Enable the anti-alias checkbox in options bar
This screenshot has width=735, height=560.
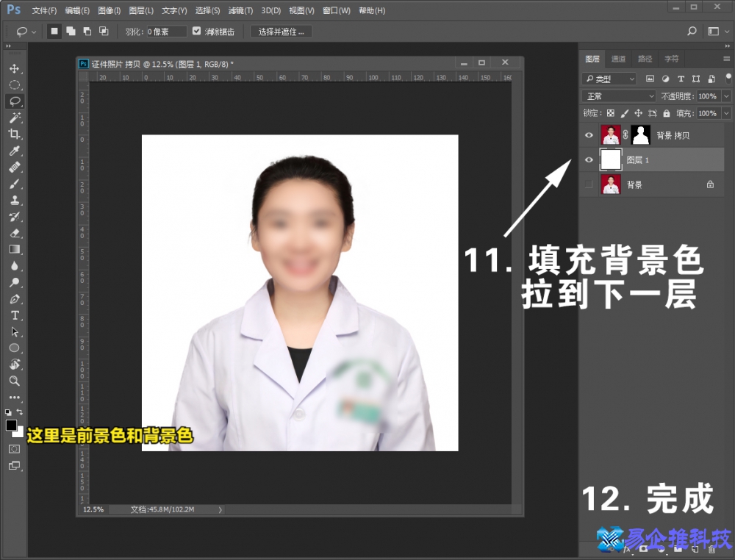pyautogui.click(x=196, y=31)
